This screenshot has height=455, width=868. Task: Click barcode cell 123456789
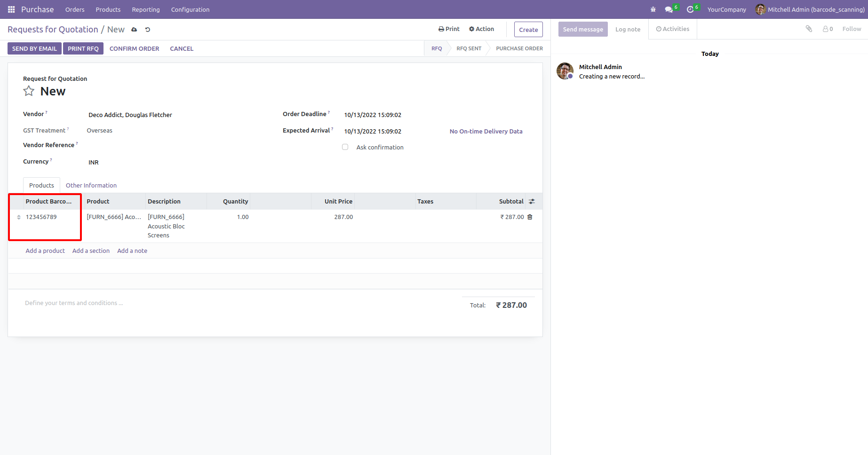pos(52,226)
